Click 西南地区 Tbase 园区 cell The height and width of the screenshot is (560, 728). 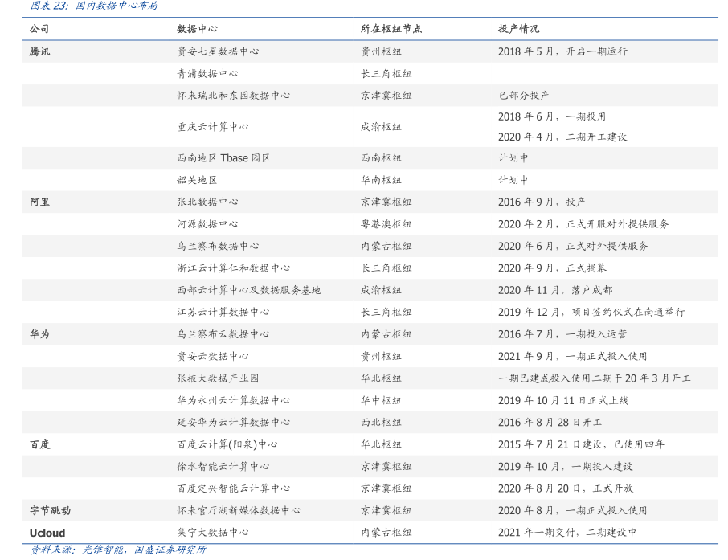223,158
